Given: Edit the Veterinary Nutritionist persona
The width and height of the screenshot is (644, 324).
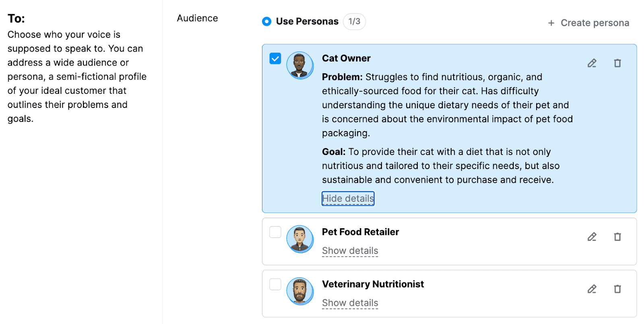Looking at the screenshot, I should pyautogui.click(x=592, y=289).
